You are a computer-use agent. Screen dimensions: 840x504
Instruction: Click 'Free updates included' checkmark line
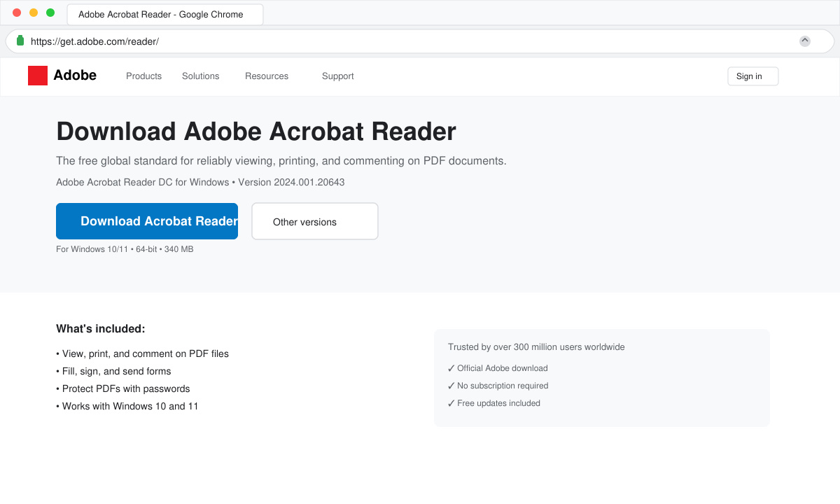tap(494, 403)
